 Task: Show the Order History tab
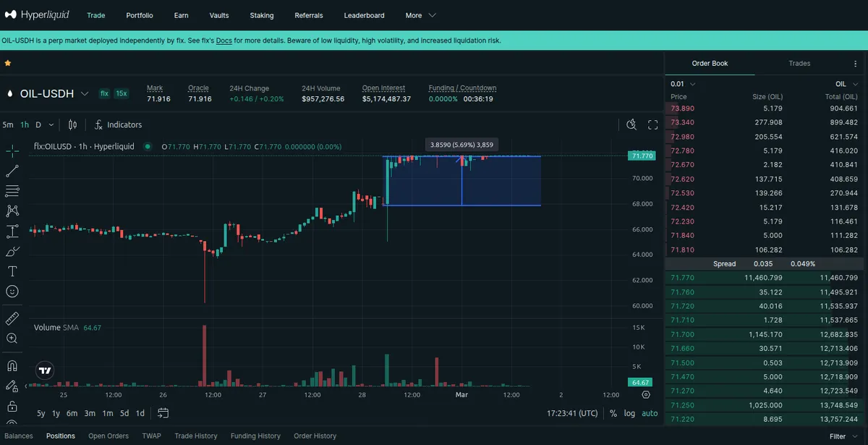coord(315,436)
